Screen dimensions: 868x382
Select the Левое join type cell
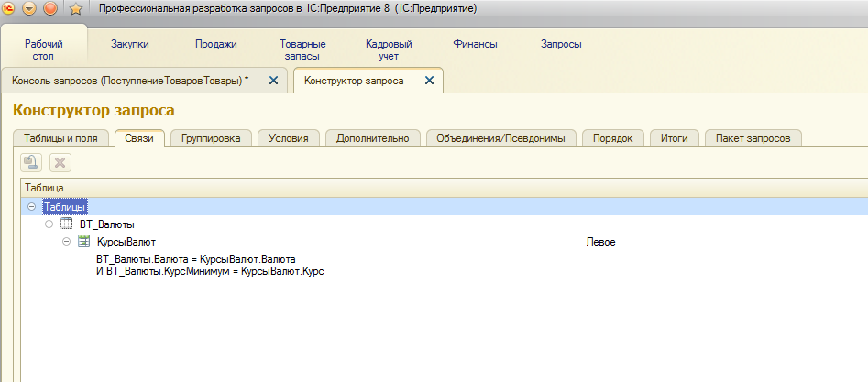(600, 242)
